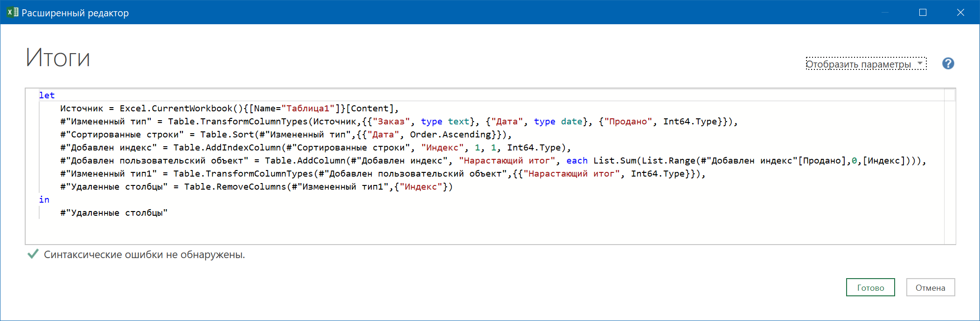Click the 'in' keyword line

click(44, 199)
